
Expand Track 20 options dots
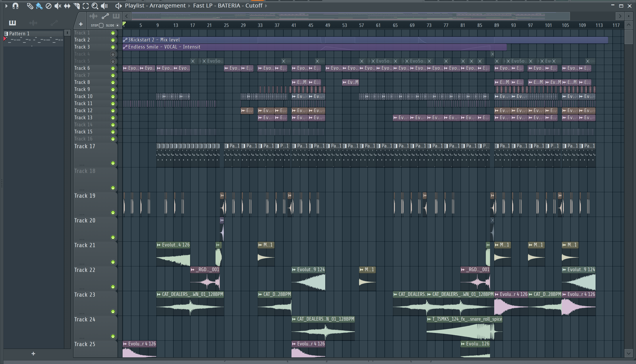point(82,239)
